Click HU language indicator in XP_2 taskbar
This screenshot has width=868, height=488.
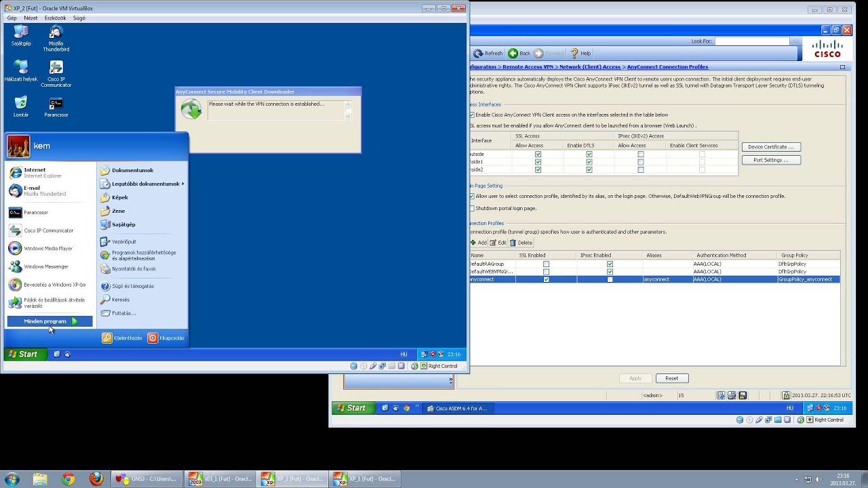pos(404,354)
